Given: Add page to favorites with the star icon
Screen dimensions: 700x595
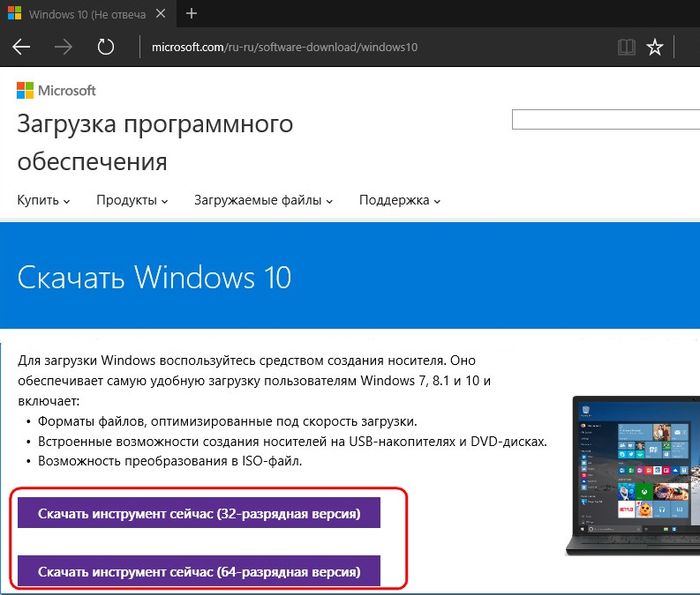Looking at the screenshot, I should pos(655,47).
